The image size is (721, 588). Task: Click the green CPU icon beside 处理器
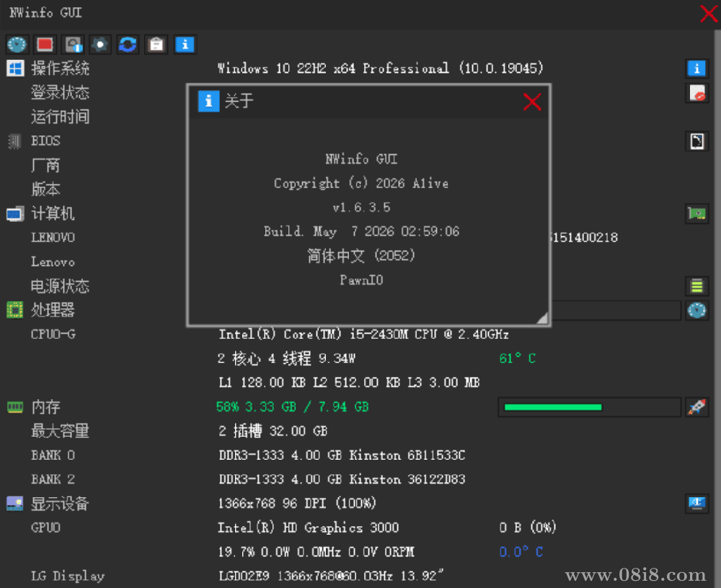point(14,311)
